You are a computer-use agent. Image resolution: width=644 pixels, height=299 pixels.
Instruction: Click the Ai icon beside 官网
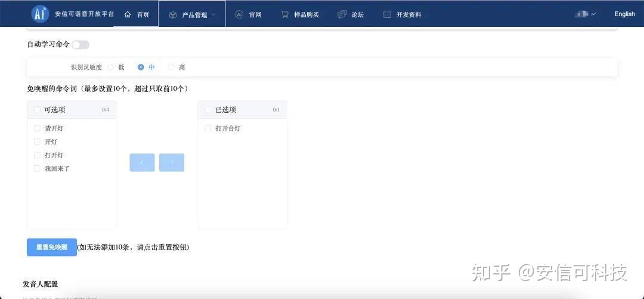[x=239, y=14]
